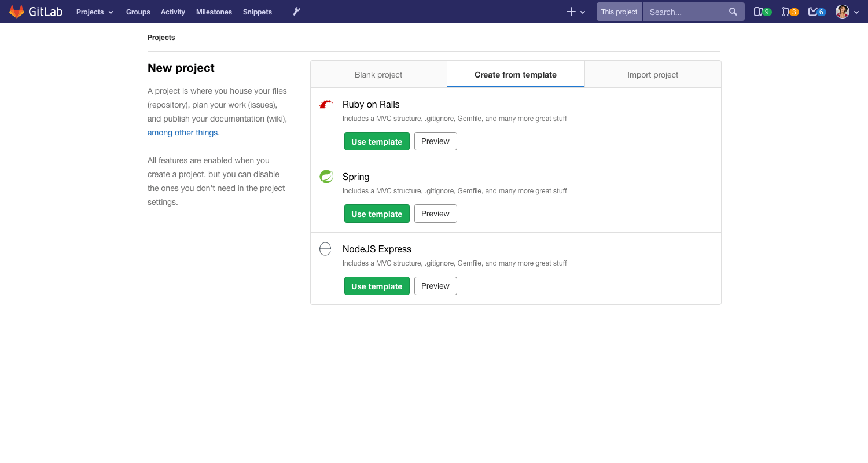Switch to the Blank project tab
This screenshot has width=868, height=463.
tap(378, 74)
